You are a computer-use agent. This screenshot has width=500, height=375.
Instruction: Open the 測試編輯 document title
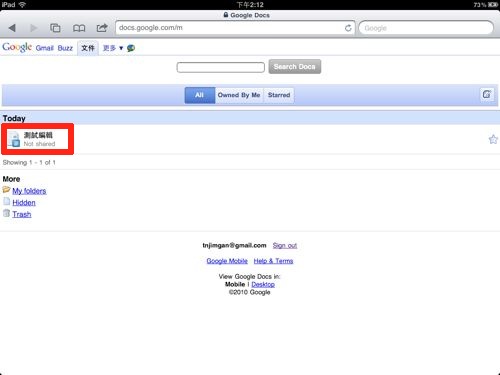pyautogui.click(x=38, y=135)
